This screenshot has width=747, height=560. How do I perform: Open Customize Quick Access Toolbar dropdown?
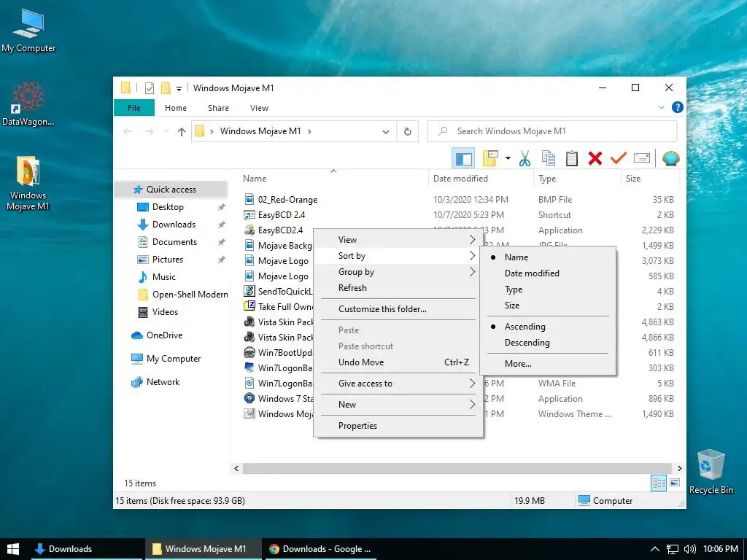[179, 88]
